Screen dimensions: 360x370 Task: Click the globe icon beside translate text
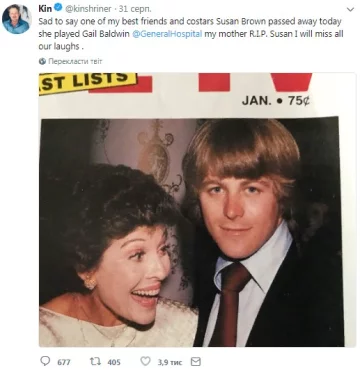[42, 61]
